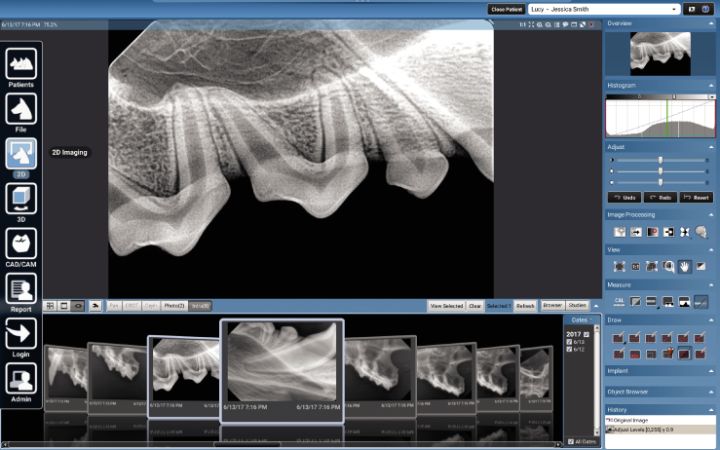Open the Studies tab
The height and width of the screenshot is (450, 720).
577,305
